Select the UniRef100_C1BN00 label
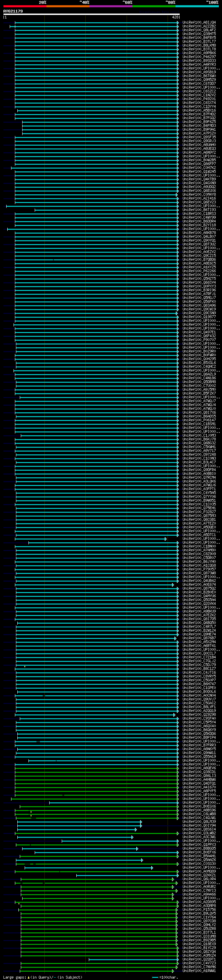The height and width of the screenshot is (980, 222). (x=199, y=546)
